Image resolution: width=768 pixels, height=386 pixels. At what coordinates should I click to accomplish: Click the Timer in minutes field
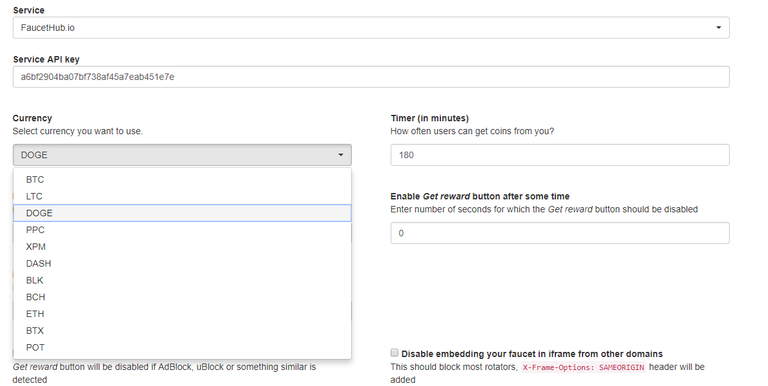click(x=560, y=155)
